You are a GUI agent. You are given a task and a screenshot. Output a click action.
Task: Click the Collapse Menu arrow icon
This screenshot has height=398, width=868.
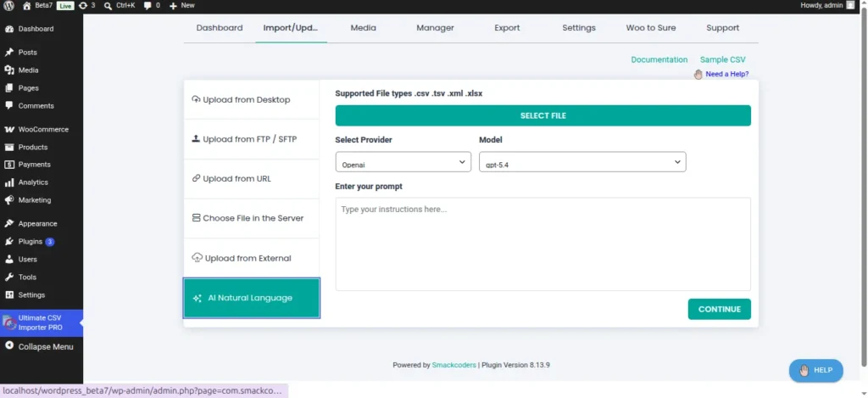click(8, 346)
